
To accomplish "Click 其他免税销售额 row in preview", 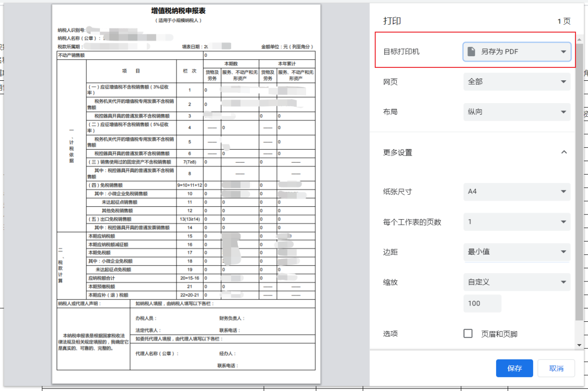I will click(x=201, y=210).
